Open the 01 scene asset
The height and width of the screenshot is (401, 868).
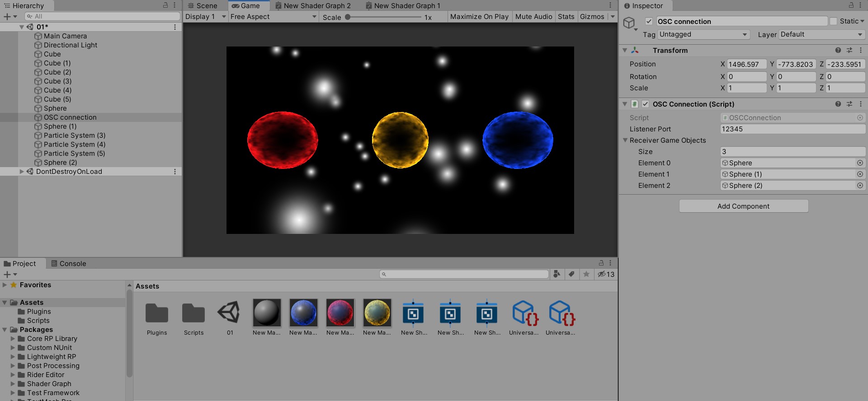click(x=230, y=313)
